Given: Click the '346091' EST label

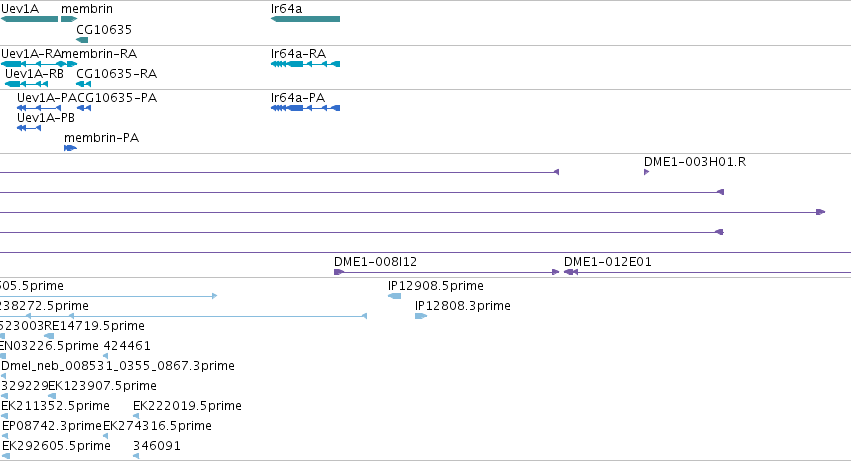Looking at the screenshot, I should click(x=156, y=446).
